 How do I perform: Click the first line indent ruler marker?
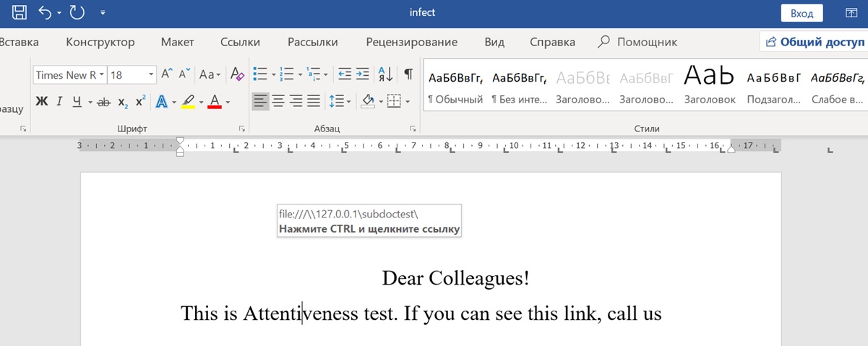[x=180, y=139]
